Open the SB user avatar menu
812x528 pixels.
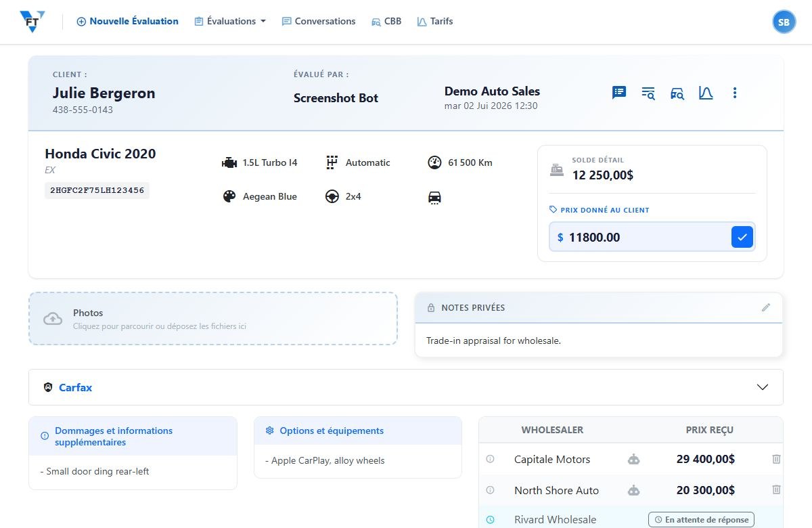pos(784,22)
